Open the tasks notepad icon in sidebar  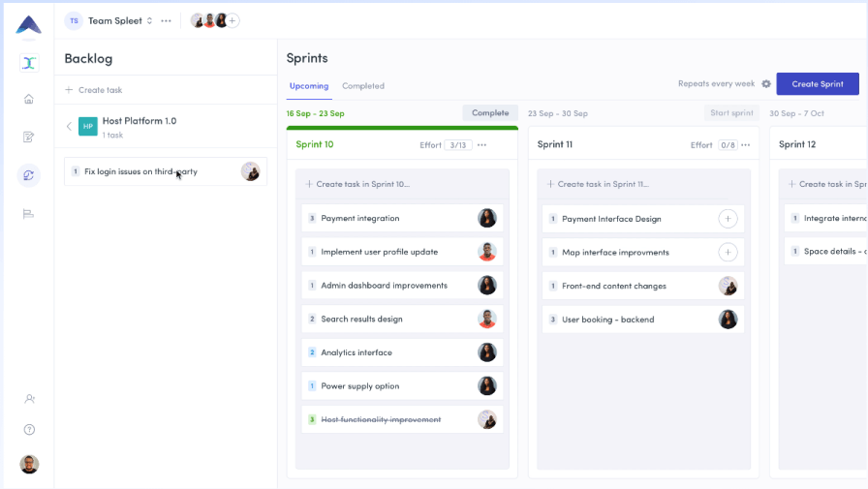click(x=29, y=137)
